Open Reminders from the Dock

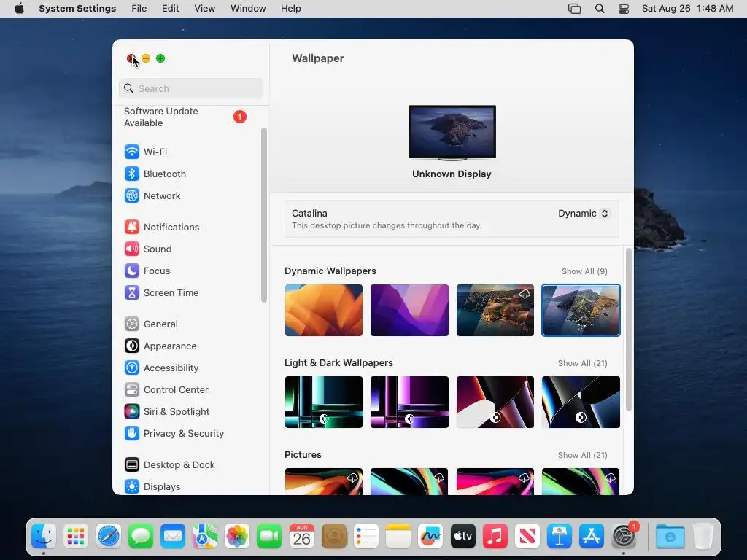[x=366, y=537]
